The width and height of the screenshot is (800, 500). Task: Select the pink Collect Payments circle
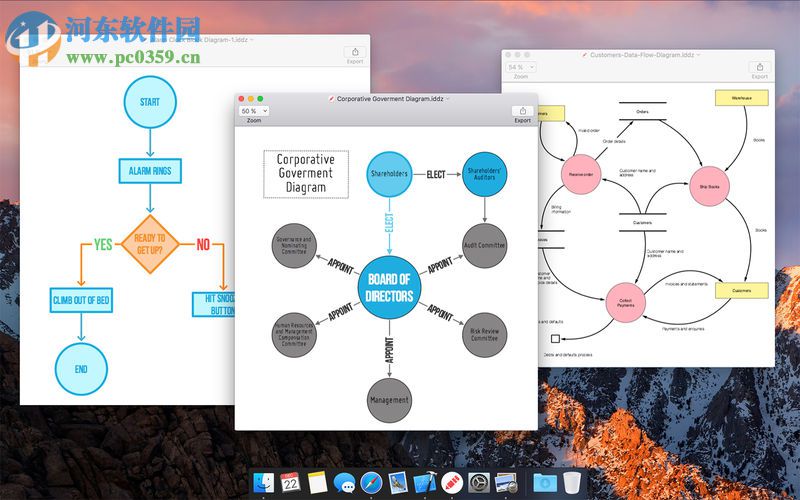626,303
